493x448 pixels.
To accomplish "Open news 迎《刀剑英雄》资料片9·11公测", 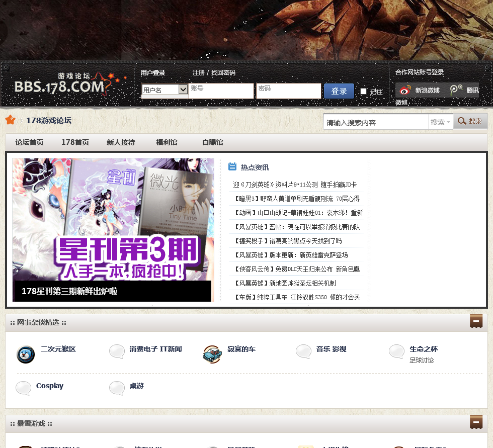I will [x=295, y=185].
